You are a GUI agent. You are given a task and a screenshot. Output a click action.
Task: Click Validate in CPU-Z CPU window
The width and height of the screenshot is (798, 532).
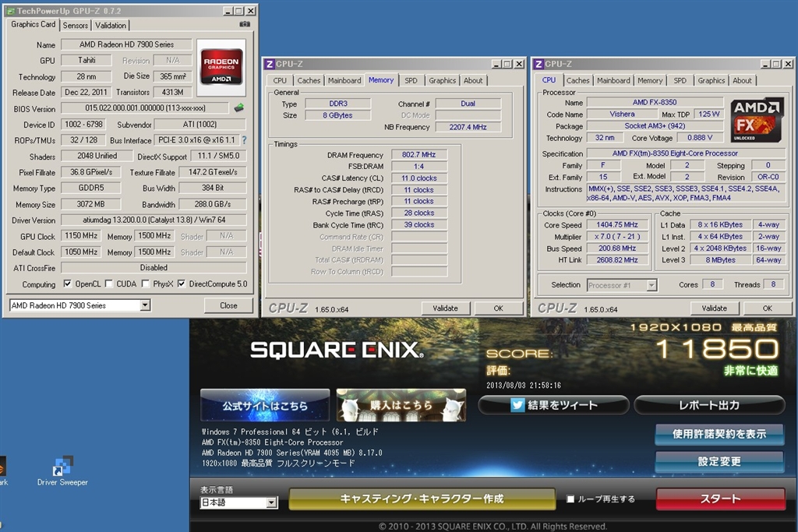tap(715, 308)
